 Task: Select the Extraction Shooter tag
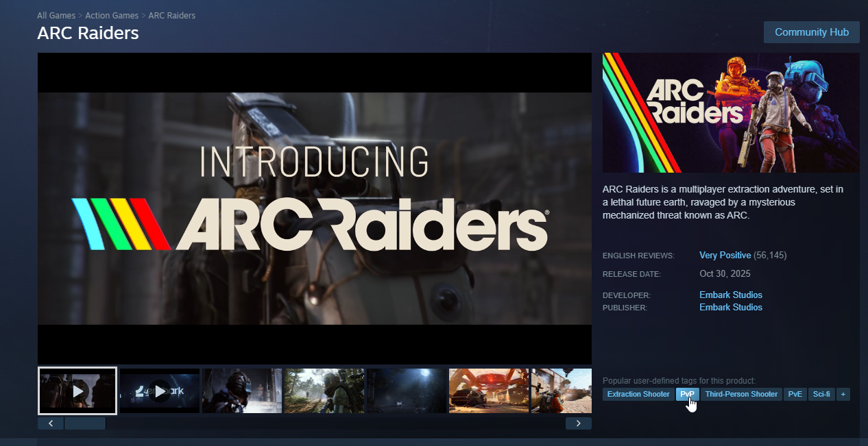pyautogui.click(x=638, y=394)
